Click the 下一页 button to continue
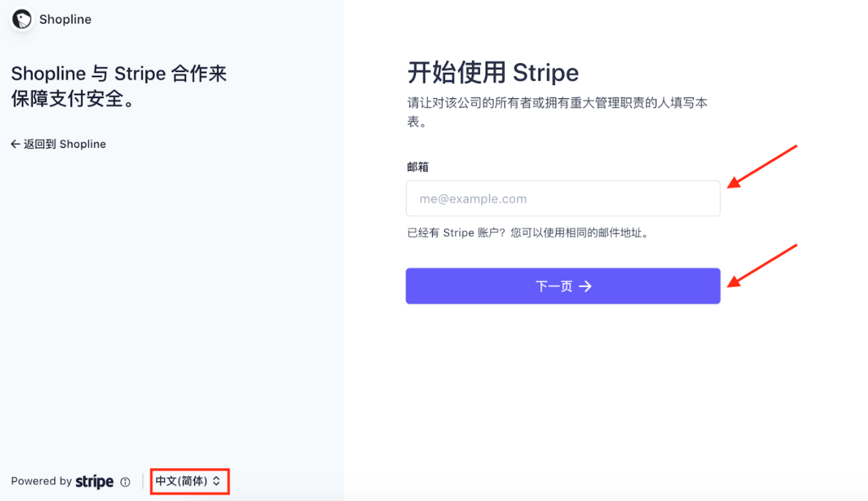 click(563, 286)
